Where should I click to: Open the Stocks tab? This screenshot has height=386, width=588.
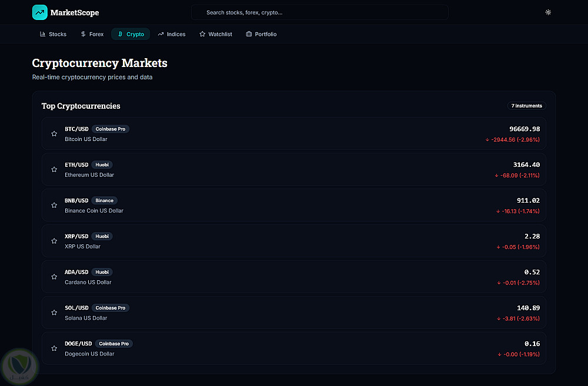point(54,34)
